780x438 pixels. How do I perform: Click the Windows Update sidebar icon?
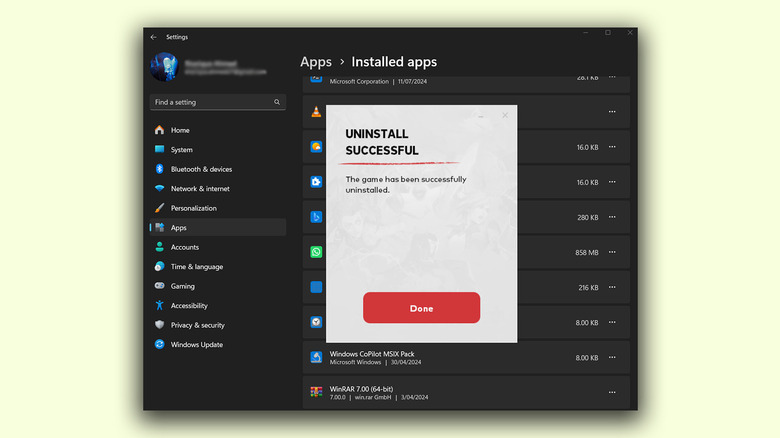(159, 345)
